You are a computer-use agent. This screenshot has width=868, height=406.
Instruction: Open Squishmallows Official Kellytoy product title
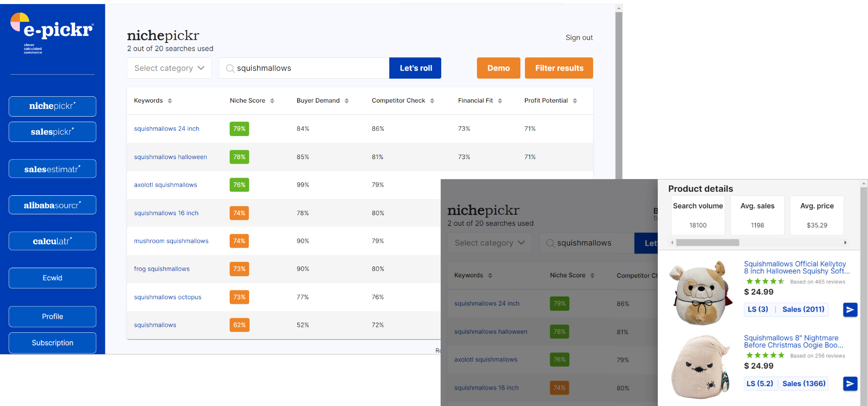797,268
